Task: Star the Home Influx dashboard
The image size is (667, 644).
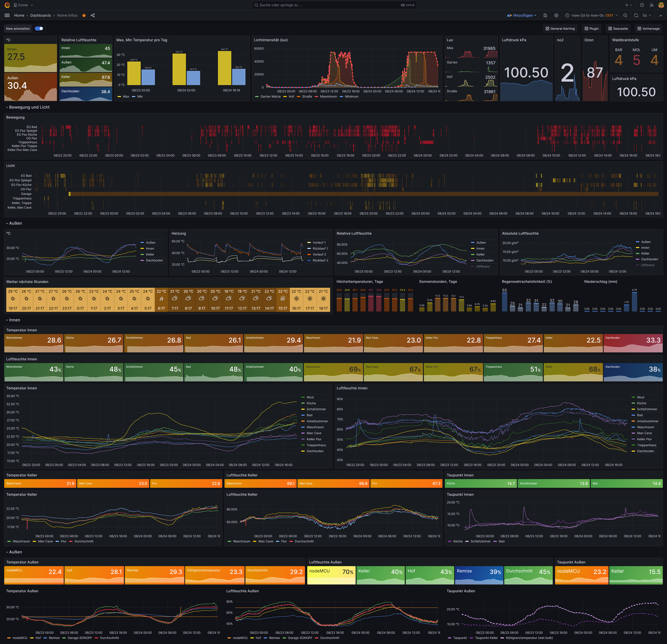Action: tap(84, 15)
